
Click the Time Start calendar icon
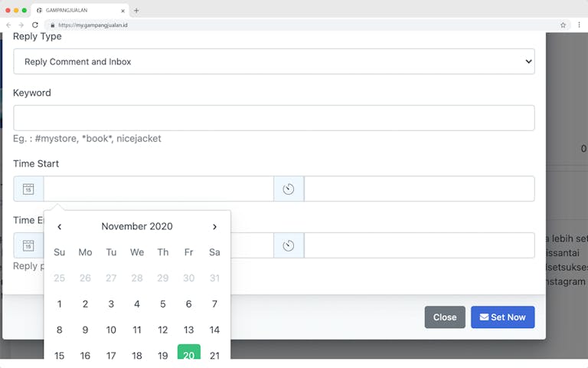(28, 189)
